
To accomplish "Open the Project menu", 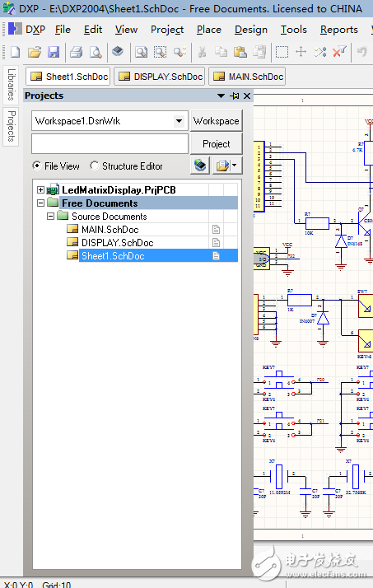I will pos(167,30).
